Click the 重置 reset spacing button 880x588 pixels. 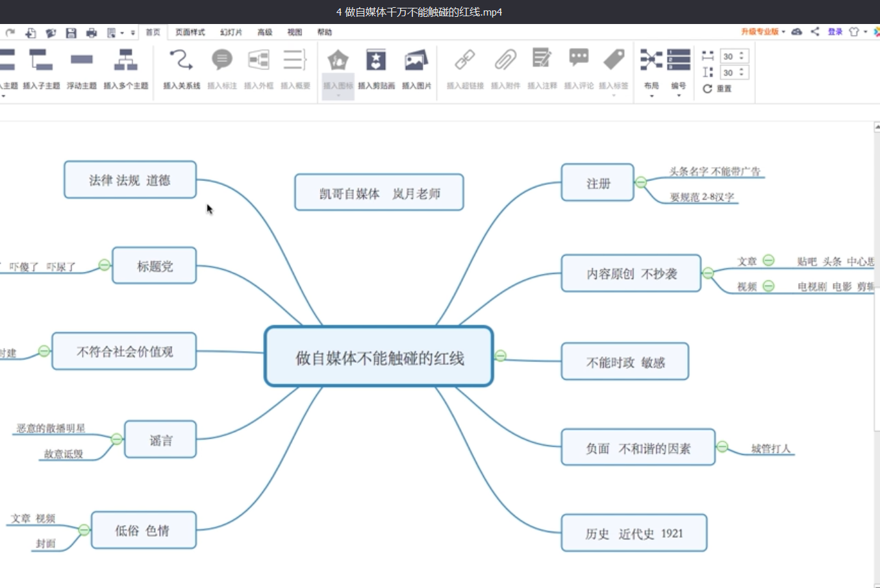(x=718, y=89)
